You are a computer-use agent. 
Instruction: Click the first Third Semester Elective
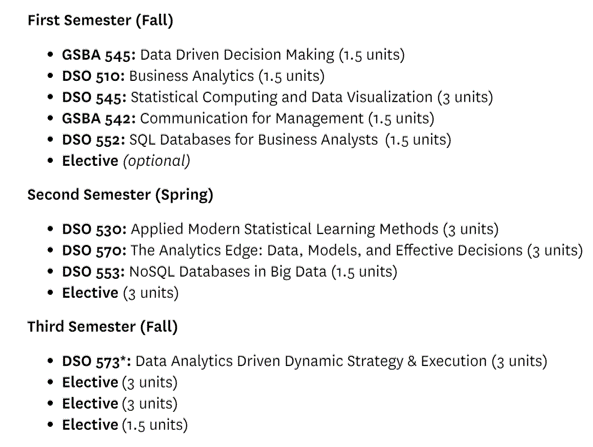click(x=120, y=382)
